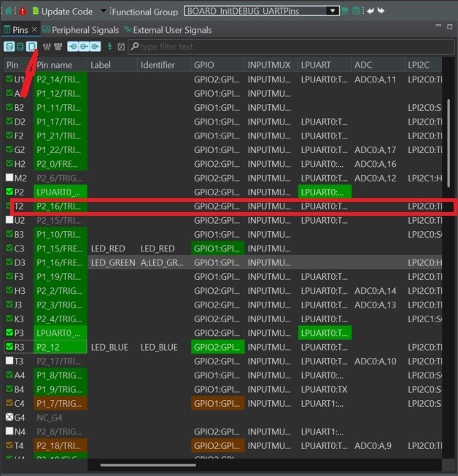
Task: Click the alarm clock icon in Pins toolbar
Action: tap(121, 47)
